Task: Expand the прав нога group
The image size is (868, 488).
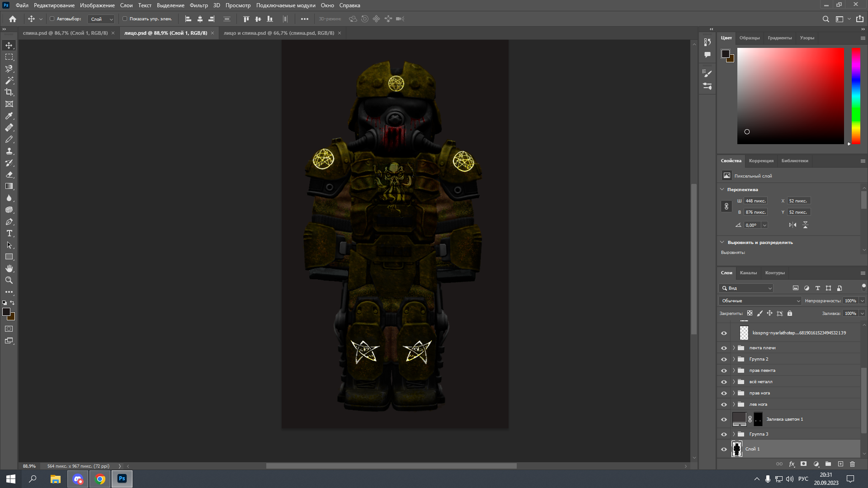Action: (734, 393)
